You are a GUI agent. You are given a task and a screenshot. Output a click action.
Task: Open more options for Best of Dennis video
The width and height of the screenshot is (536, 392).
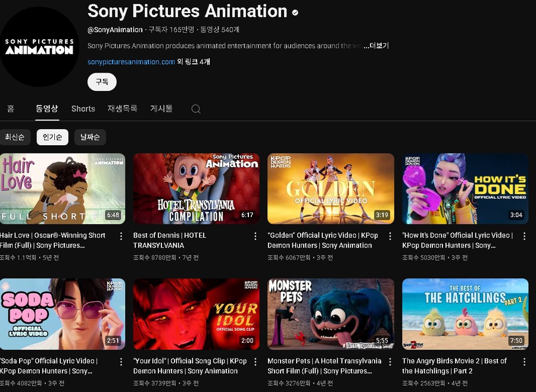(x=255, y=236)
